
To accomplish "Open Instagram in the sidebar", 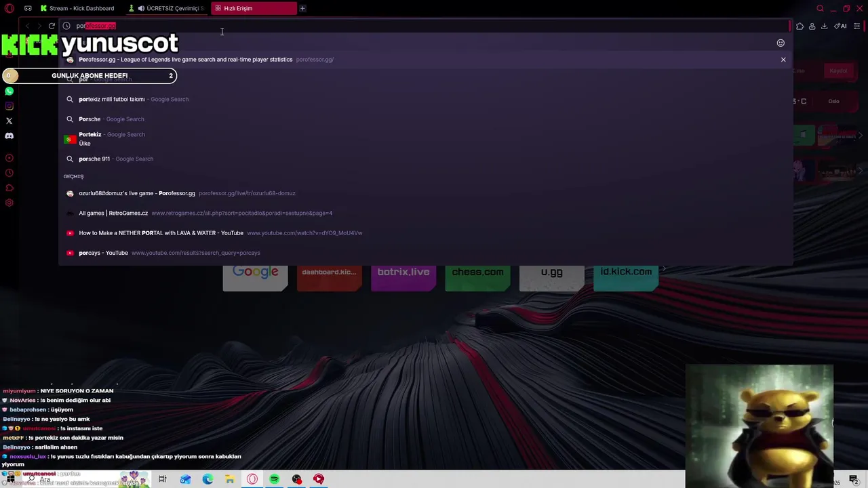I will [9, 106].
